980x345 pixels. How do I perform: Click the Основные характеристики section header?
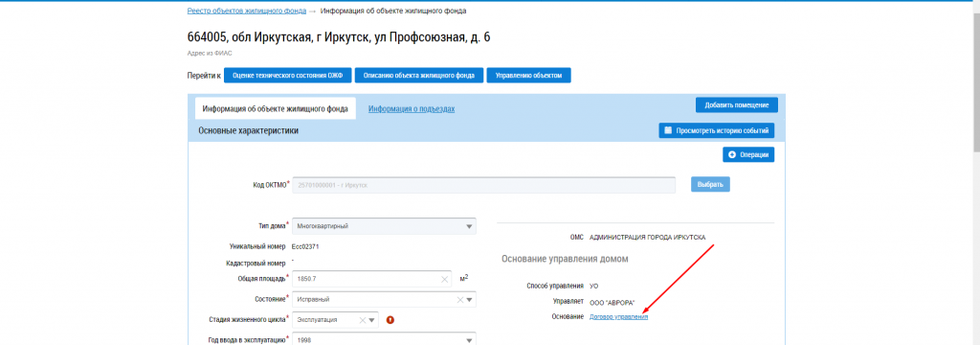coord(248,131)
